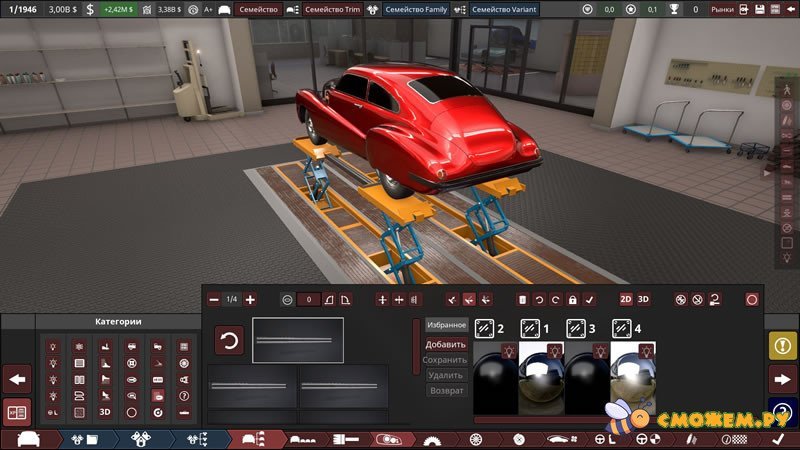Click the red circle icon in toolbar

(752, 299)
